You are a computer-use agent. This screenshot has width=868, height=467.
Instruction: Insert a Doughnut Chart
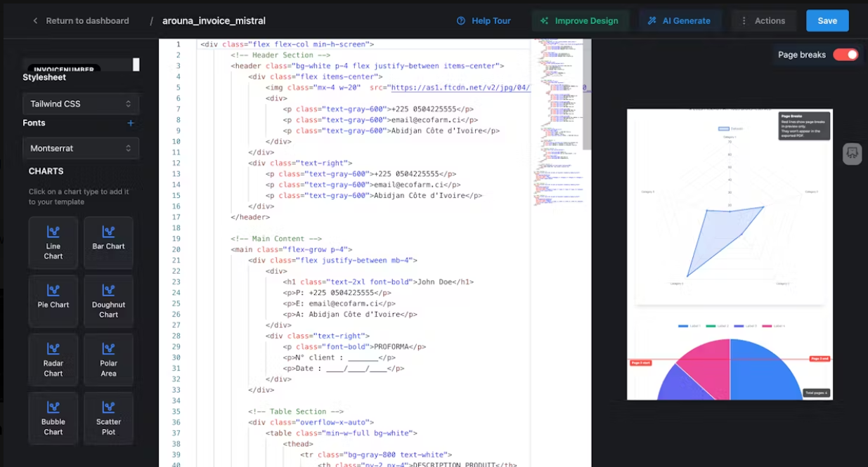108,301
